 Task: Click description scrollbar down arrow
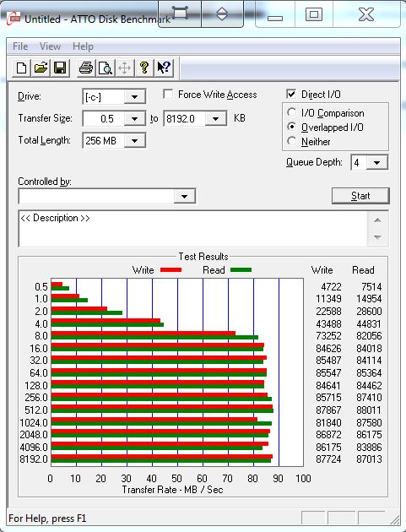pyautogui.click(x=377, y=237)
